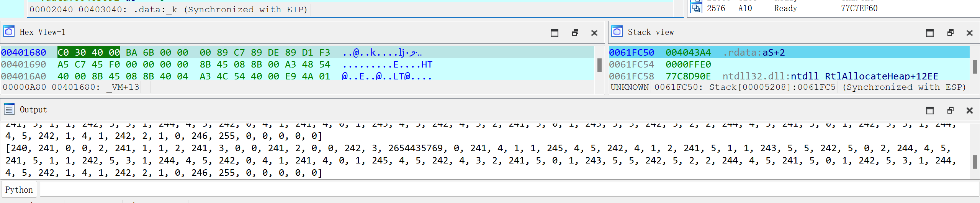
Task: Select highlighted bytes C0 30 40 00
Action: 88,53
